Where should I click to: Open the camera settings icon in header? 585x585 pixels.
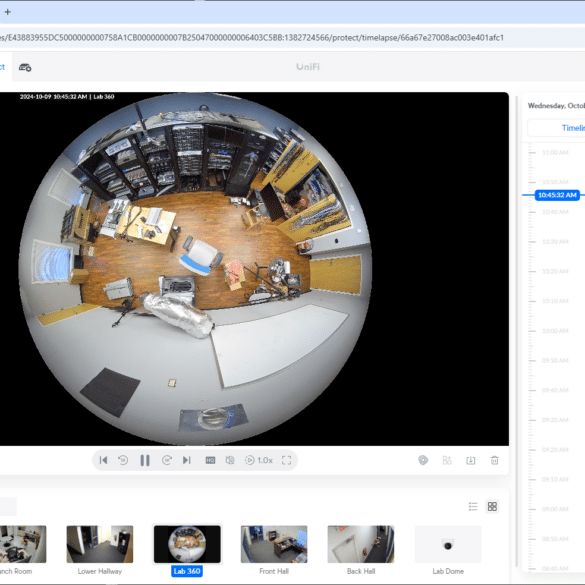pos(25,68)
